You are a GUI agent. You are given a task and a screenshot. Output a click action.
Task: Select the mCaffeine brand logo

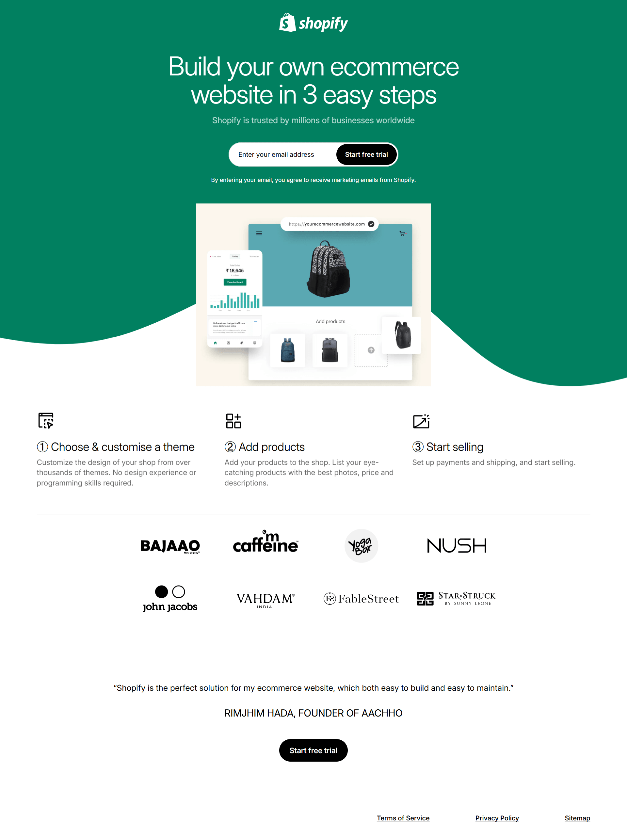pos(265,545)
